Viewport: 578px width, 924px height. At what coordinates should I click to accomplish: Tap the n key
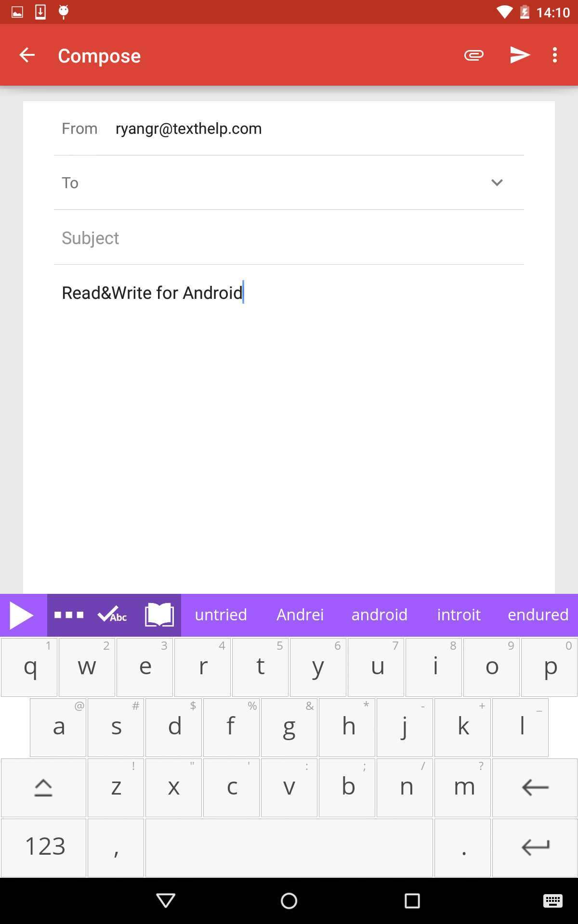[405, 788]
